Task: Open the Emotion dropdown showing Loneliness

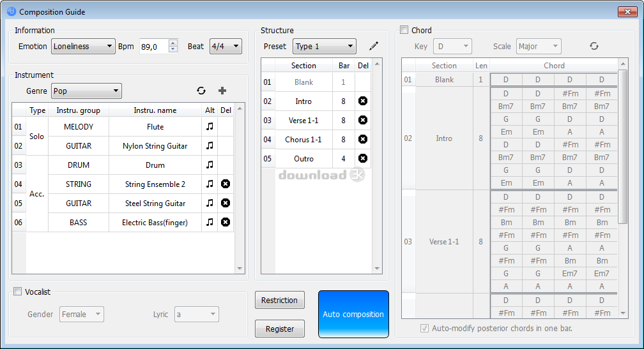Action: pos(83,47)
